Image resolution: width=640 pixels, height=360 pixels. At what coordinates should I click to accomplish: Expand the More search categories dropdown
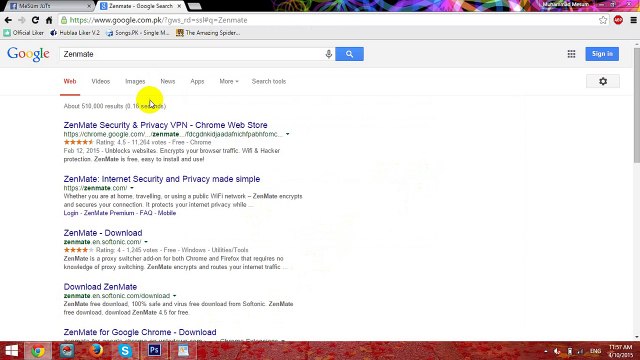tap(229, 81)
